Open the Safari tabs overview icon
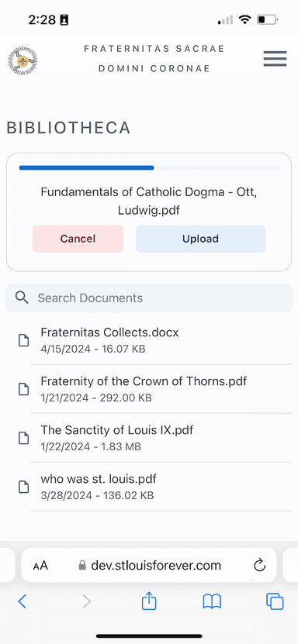This screenshot has height=644, width=298. pos(275,601)
